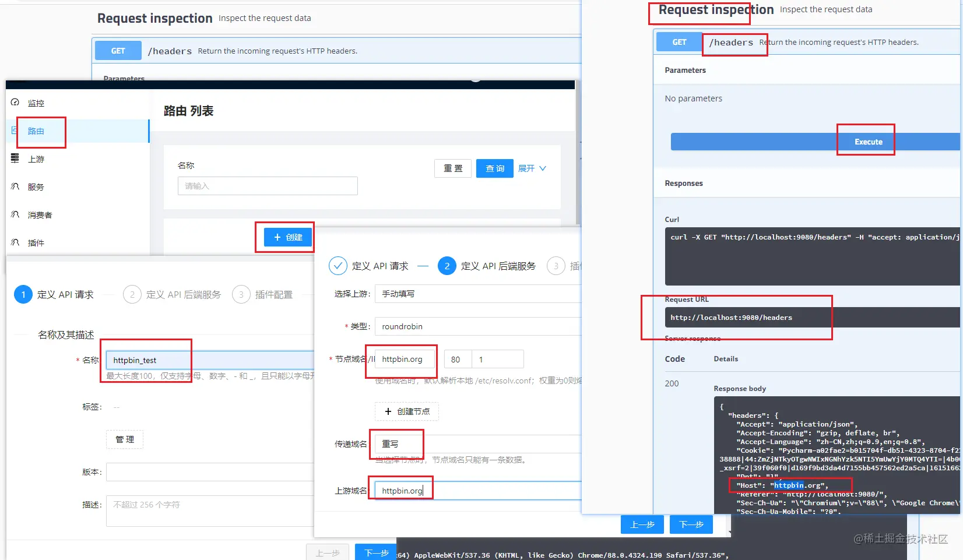
Task: Open the 路由 menu item
Action: point(36,131)
